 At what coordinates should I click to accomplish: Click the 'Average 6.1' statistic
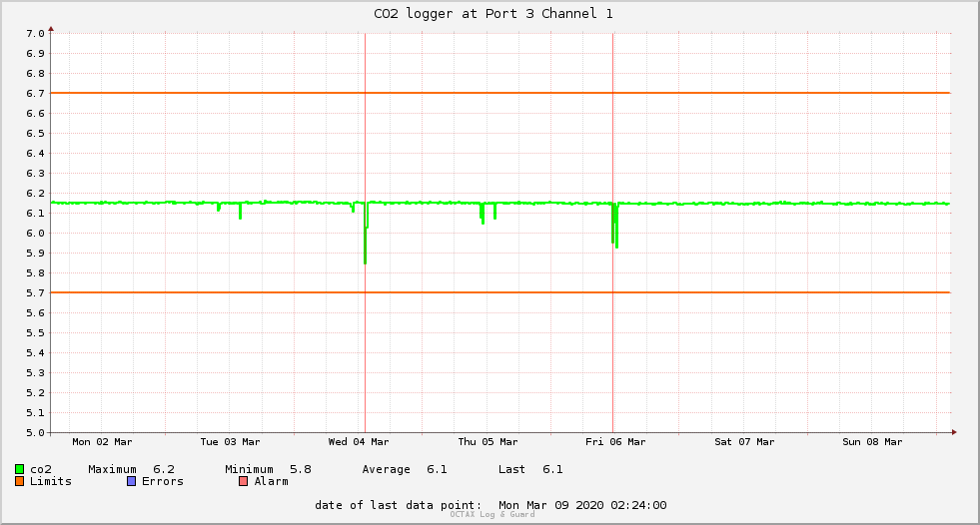pos(405,469)
